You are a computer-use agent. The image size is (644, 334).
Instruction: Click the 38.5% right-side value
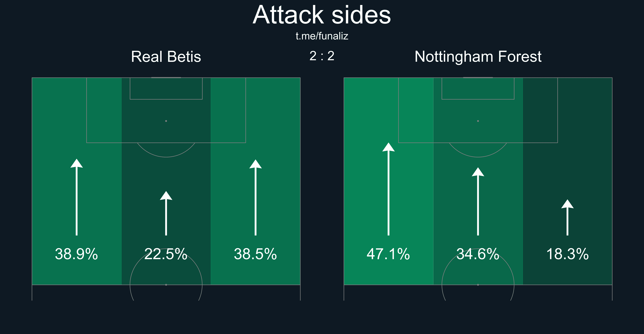(256, 254)
